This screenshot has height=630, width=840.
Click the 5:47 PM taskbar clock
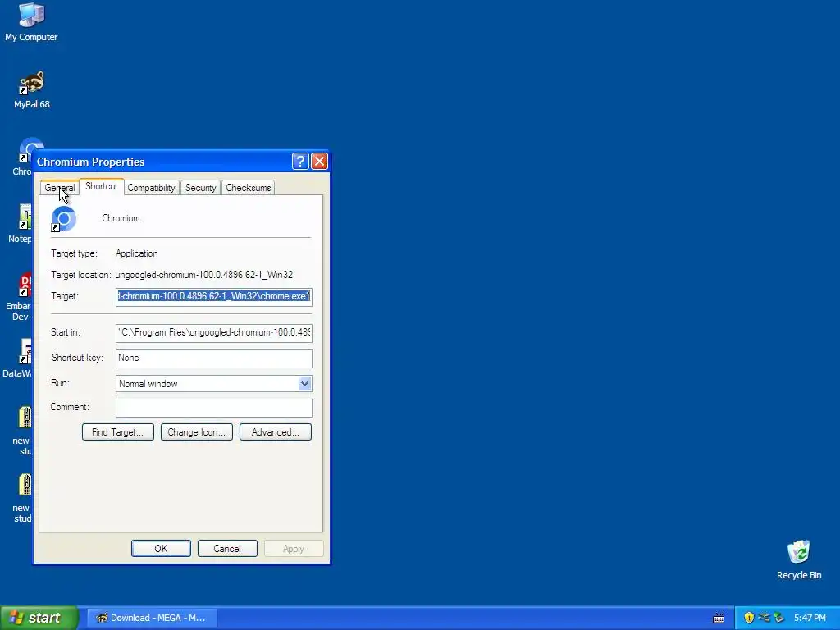810,618
